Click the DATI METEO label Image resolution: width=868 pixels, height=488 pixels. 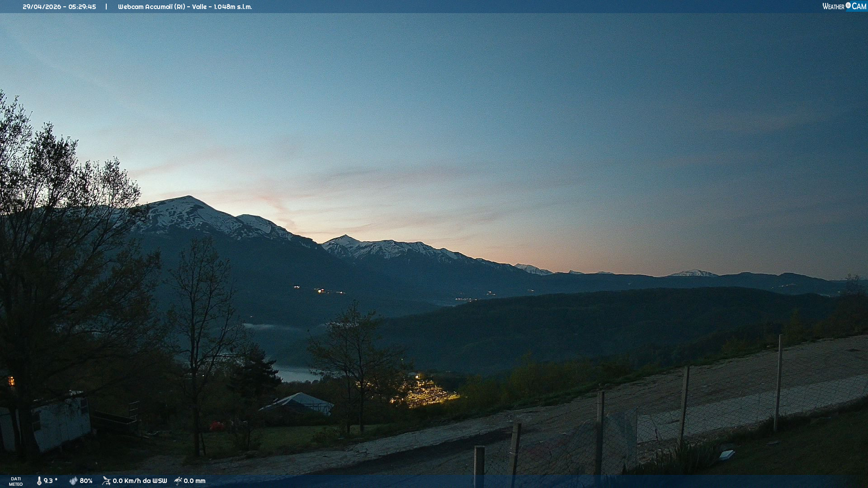[x=16, y=481]
